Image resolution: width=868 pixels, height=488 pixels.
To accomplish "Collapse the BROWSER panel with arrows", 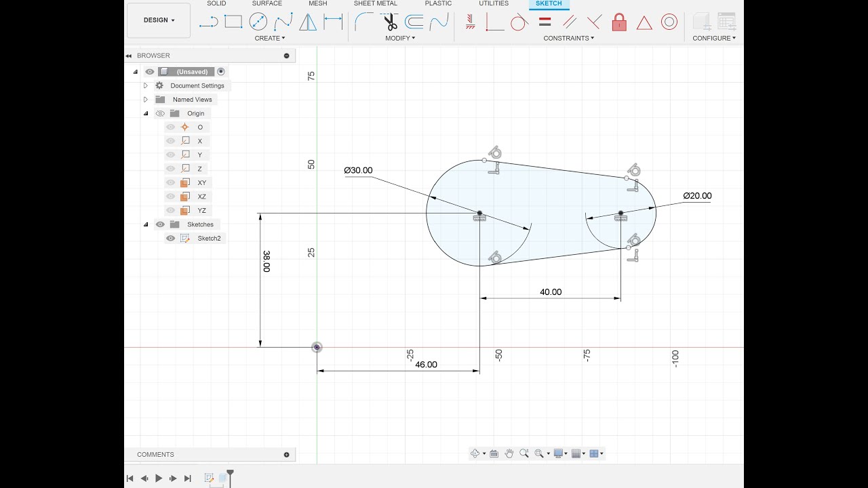I will click(x=129, y=56).
